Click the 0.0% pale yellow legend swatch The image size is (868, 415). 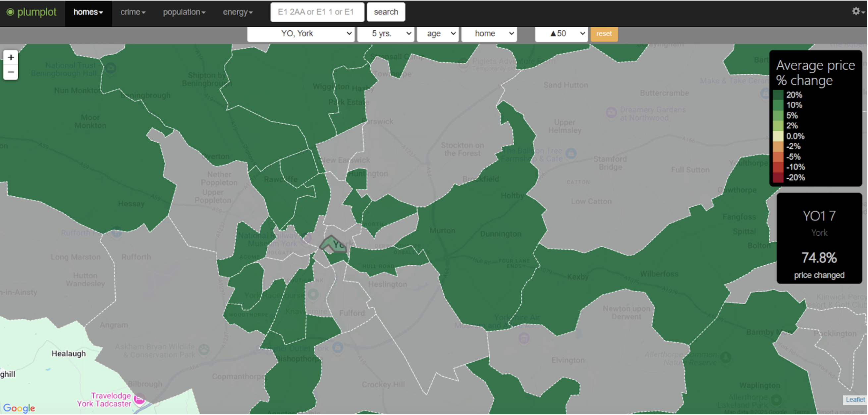click(778, 136)
